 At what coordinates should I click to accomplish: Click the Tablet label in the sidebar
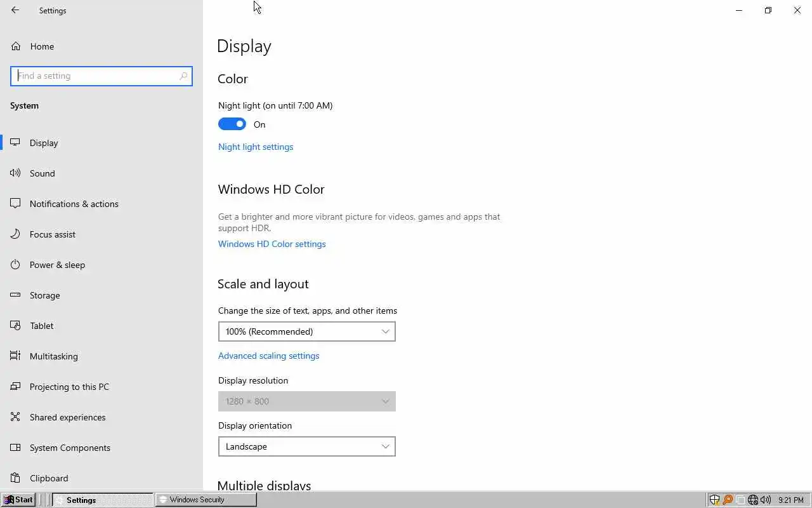42,326
